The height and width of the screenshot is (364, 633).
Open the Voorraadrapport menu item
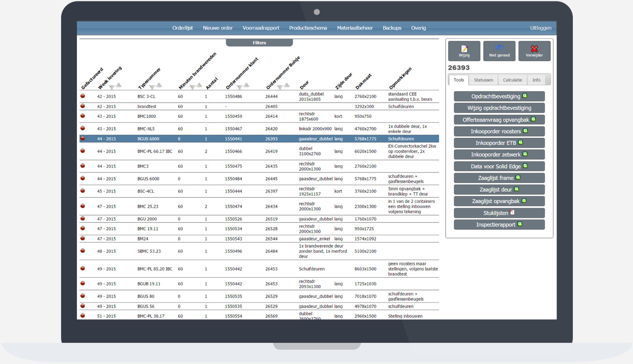coord(261,28)
